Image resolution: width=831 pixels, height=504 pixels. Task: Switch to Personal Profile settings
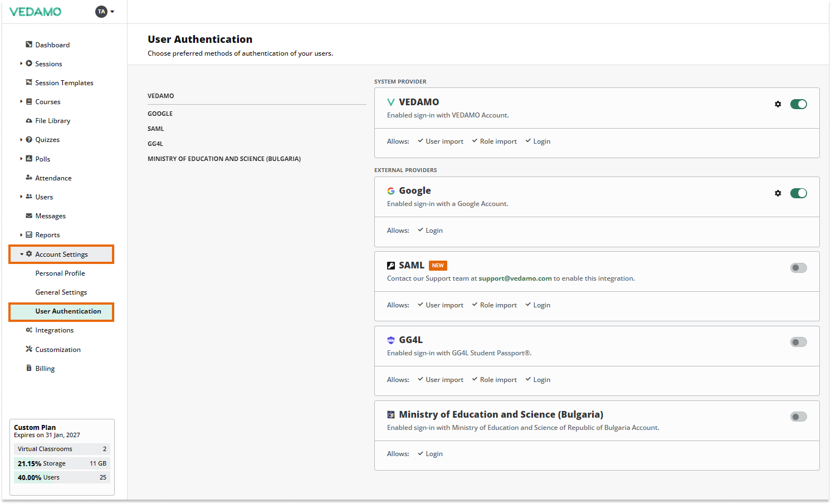(x=60, y=273)
